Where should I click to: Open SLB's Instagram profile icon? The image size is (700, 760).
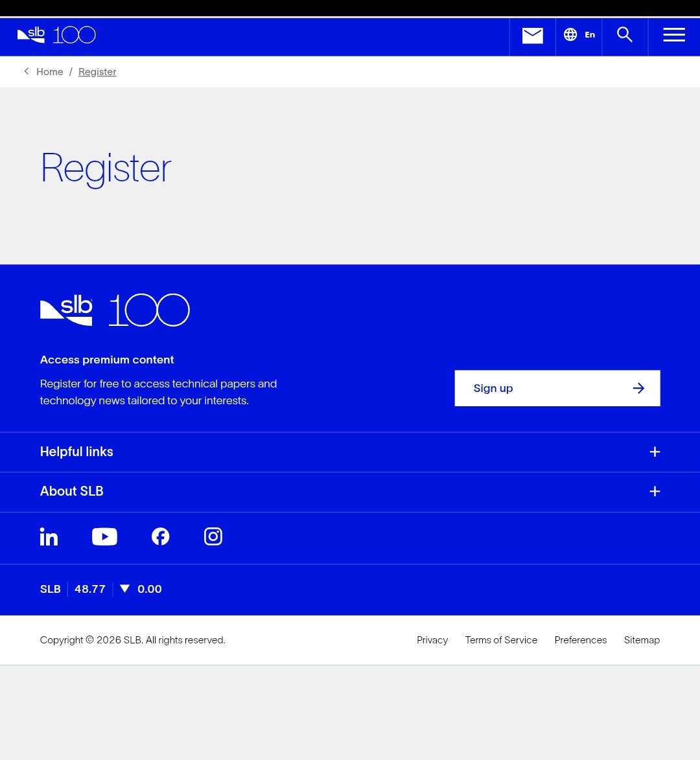213,536
